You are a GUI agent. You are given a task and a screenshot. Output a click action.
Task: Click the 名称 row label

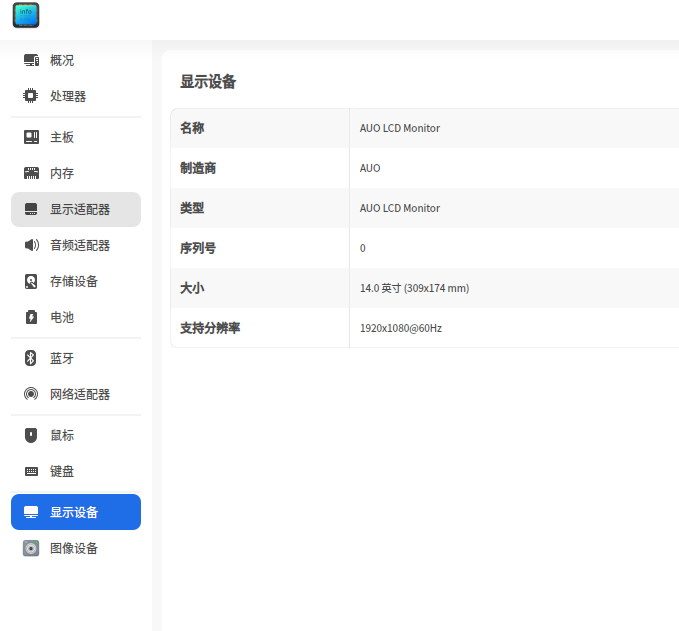pyautogui.click(x=192, y=128)
